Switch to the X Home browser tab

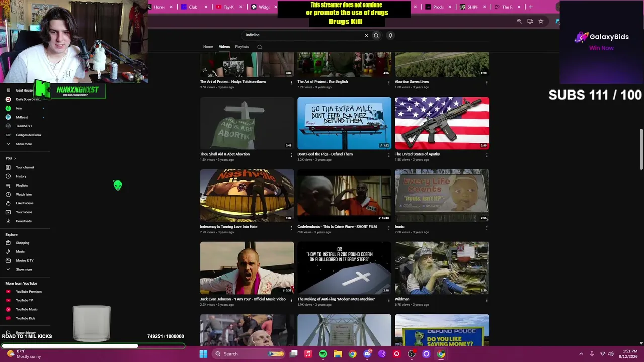point(159,7)
